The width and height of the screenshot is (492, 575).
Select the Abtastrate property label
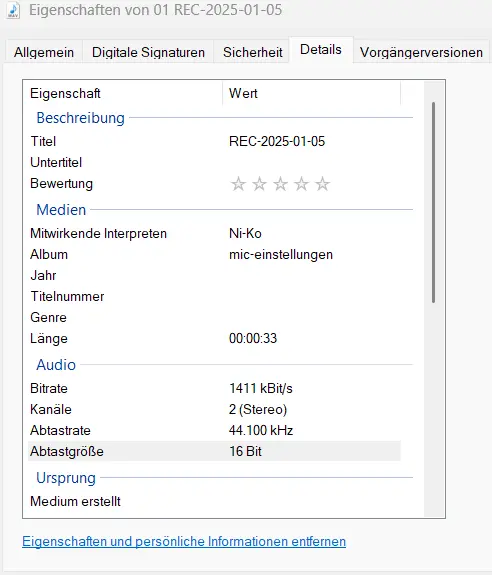coord(60,430)
